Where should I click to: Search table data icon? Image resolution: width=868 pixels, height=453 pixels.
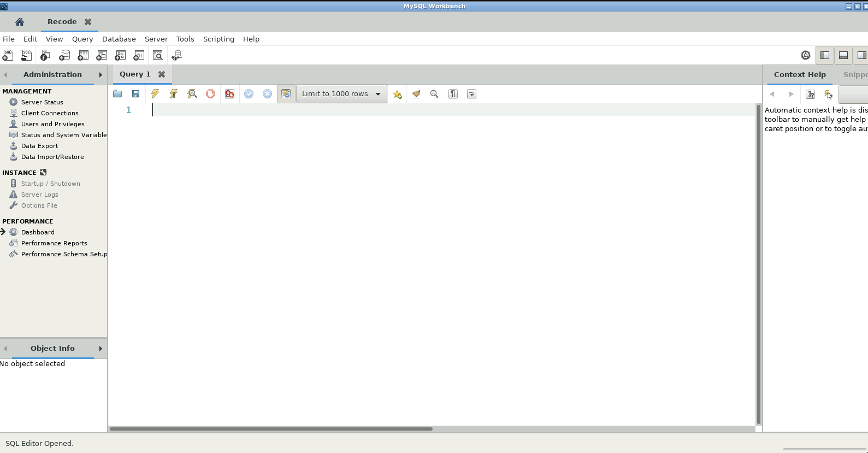click(158, 55)
